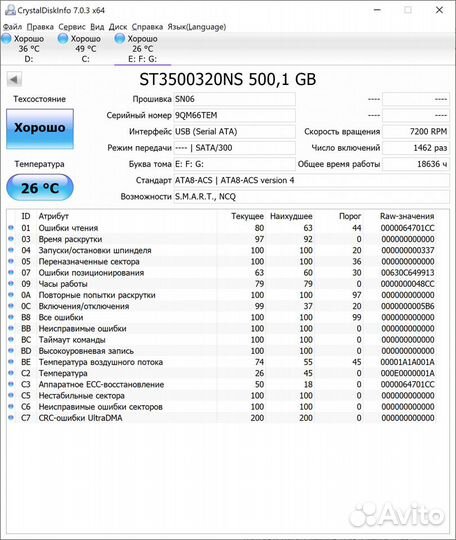Open the Диск menu
This screenshot has width=456, height=540.
tap(118, 27)
